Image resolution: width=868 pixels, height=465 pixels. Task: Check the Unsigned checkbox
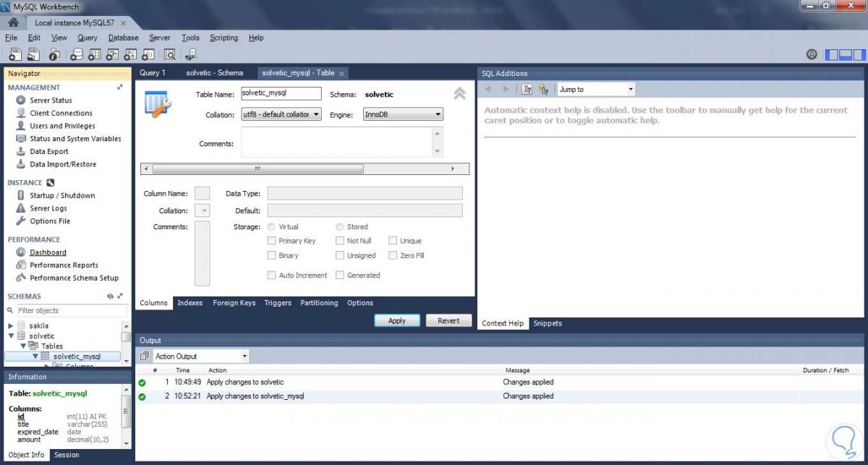pyautogui.click(x=340, y=255)
